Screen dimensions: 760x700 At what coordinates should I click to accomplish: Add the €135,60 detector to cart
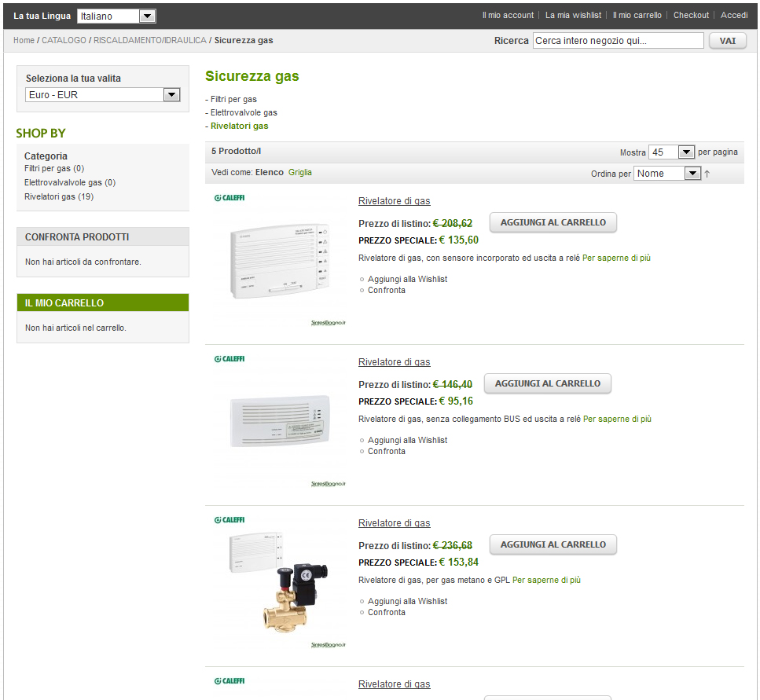[553, 222]
